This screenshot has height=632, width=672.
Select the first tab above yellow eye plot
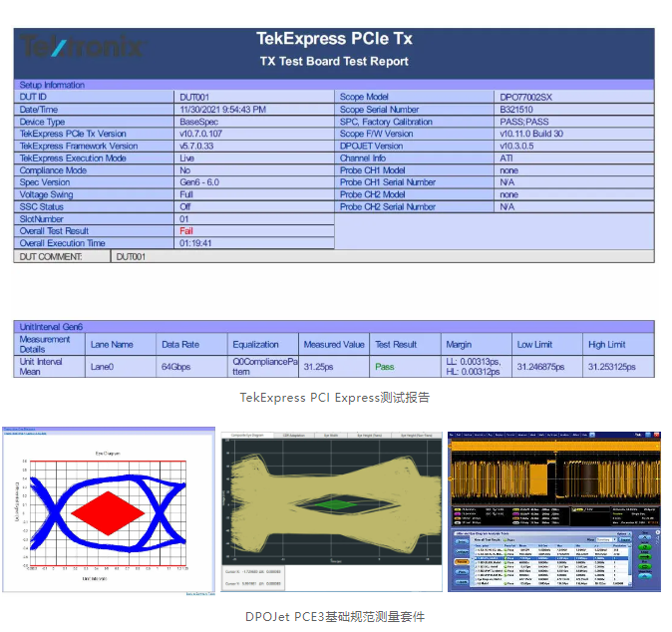click(x=246, y=437)
